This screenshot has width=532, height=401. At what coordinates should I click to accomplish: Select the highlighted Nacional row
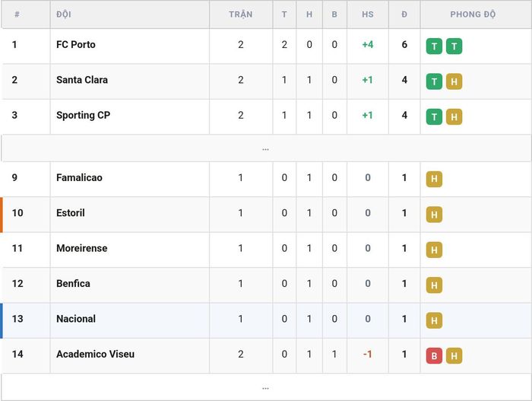pyautogui.click(x=266, y=320)
